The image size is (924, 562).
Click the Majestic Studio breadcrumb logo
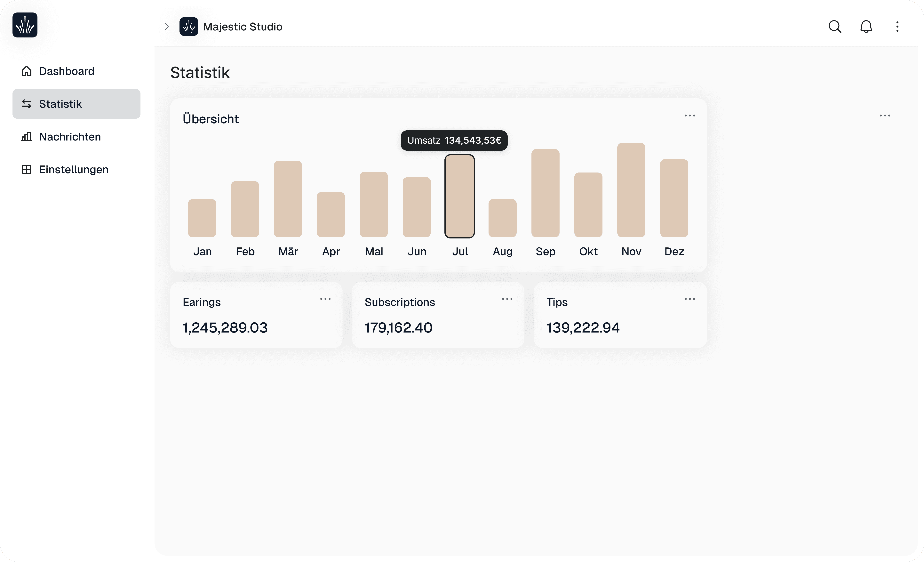pyautogui.click(x=189, y=27)
